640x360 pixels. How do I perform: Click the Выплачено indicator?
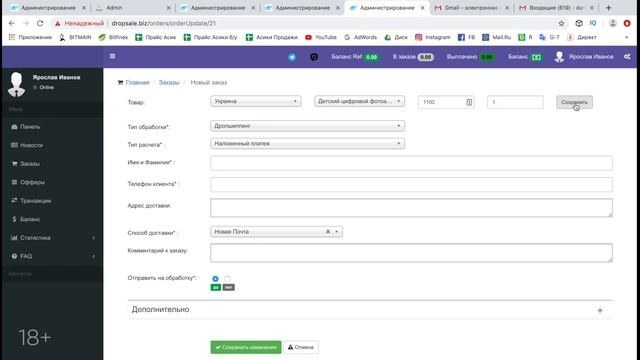(471, 57)
